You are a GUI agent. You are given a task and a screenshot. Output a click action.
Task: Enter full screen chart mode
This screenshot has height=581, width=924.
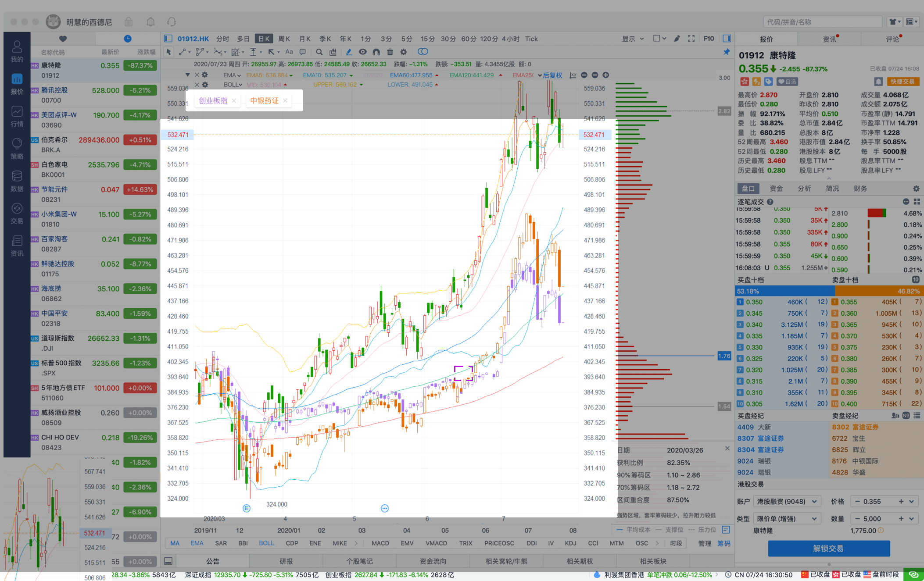point(691,39)
